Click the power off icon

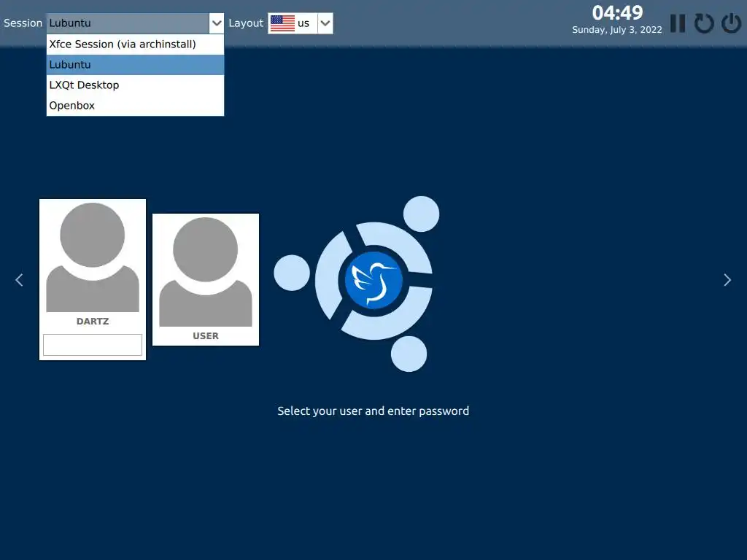(731, 23)
